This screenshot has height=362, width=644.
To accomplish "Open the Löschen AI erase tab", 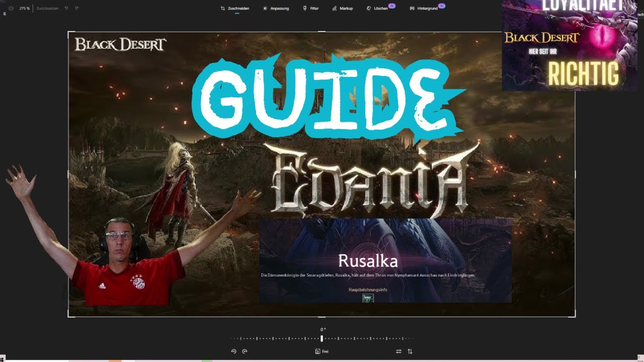I will coord(380,8).
